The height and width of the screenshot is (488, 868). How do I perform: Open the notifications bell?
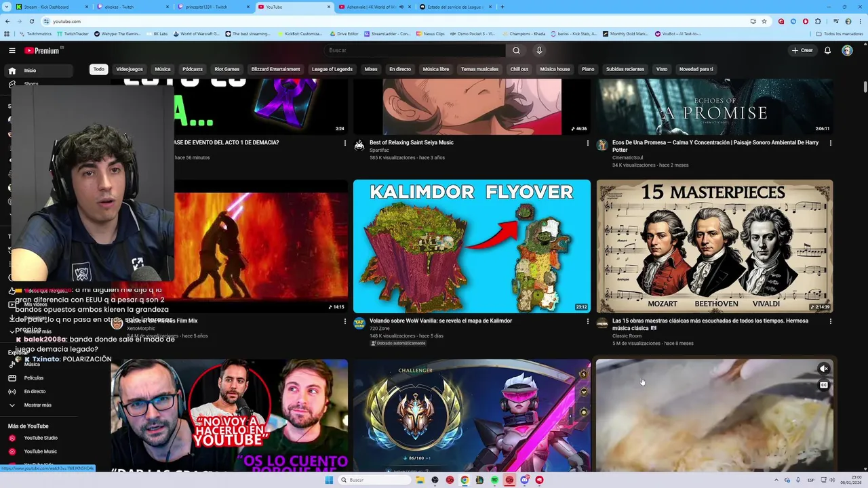point(827,50)
